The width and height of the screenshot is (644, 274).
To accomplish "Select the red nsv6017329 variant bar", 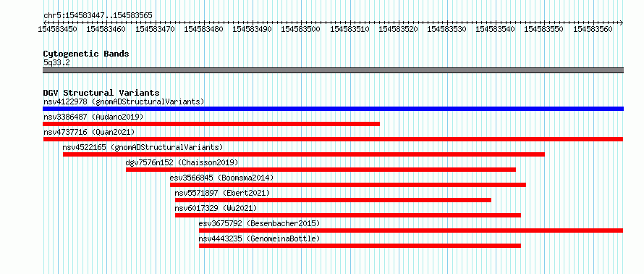I will pyautogui.click(x=348, y=215).
